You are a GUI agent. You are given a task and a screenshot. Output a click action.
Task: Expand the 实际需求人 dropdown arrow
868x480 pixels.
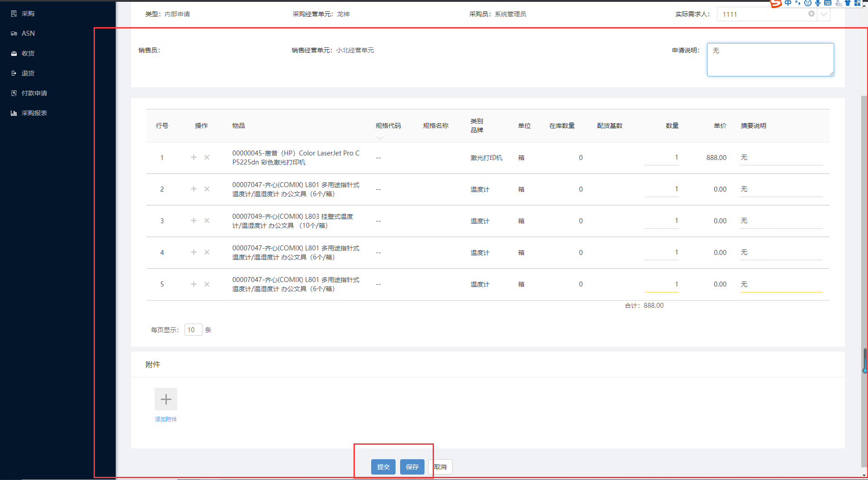pos(824,14)
